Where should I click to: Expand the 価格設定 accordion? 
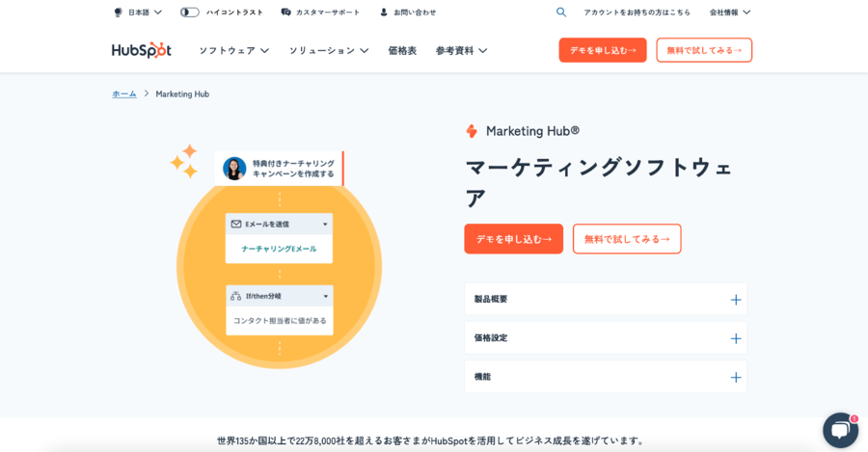point(606,338)
